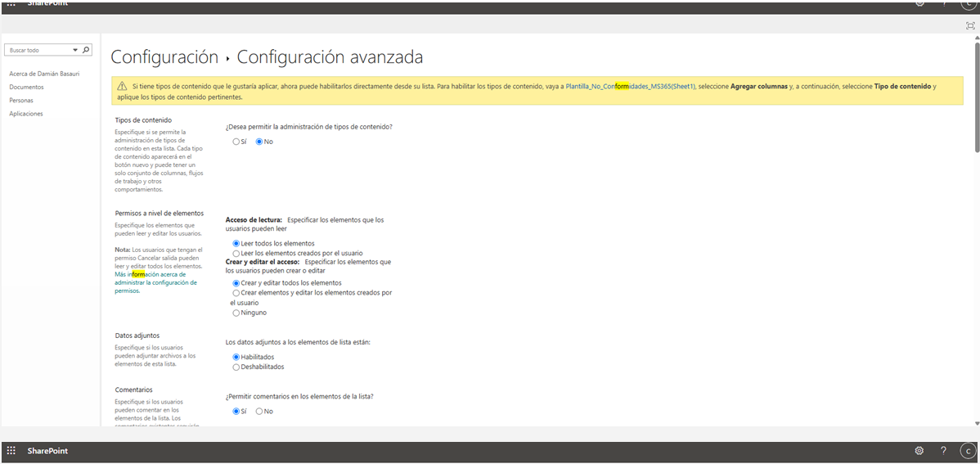Open settings gear in bottom SharePoint bar
980x464 pixels.
[x=919, y=450]
